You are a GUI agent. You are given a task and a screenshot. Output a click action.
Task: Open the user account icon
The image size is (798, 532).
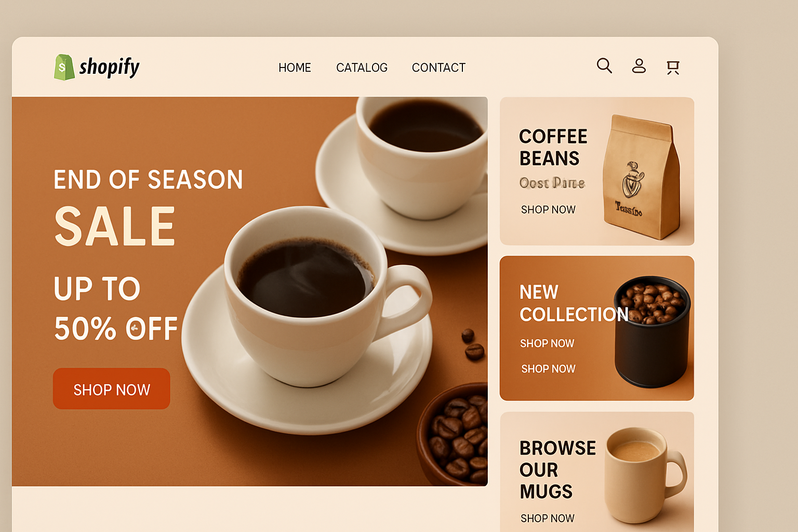click(639, 65)
